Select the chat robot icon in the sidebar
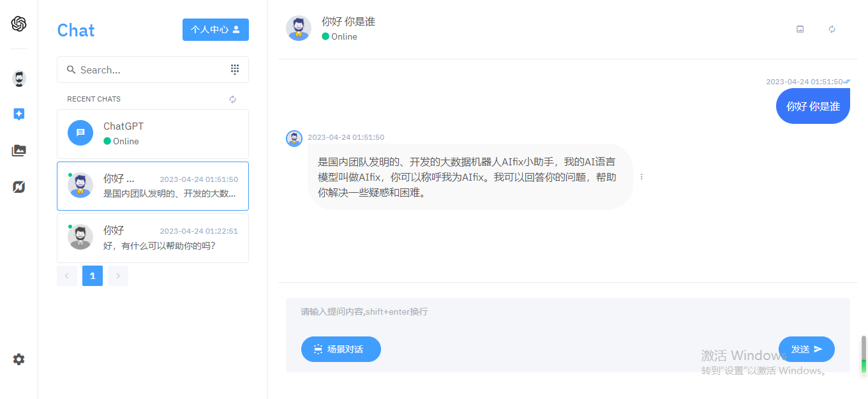 tap(18, 78)
